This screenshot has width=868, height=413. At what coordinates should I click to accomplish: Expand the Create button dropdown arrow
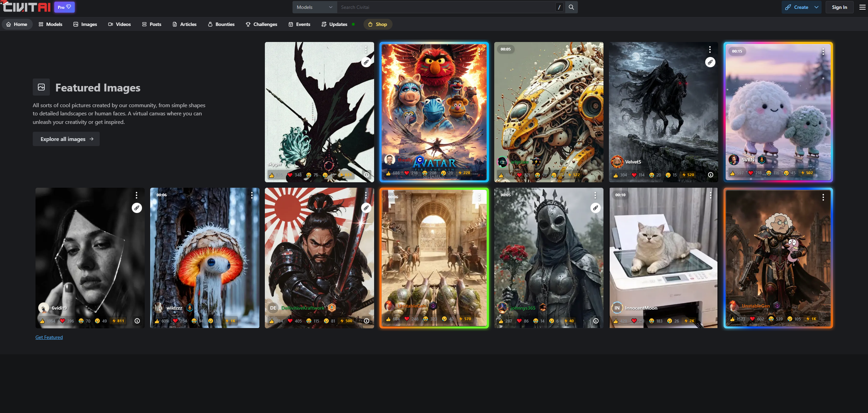click(x=816, y=7)
